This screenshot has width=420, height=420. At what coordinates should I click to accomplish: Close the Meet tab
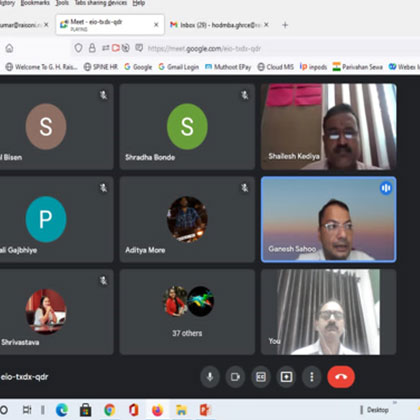[156, 25]
